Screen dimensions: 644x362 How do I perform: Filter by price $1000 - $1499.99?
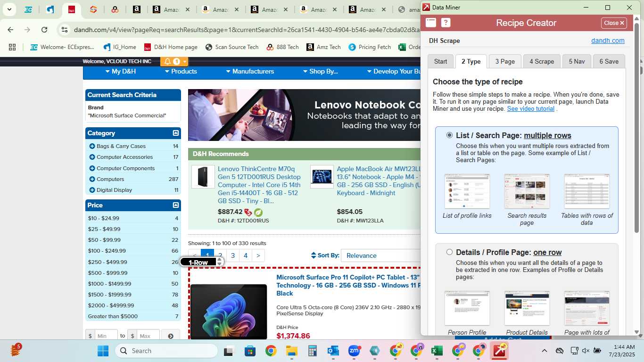109,284
